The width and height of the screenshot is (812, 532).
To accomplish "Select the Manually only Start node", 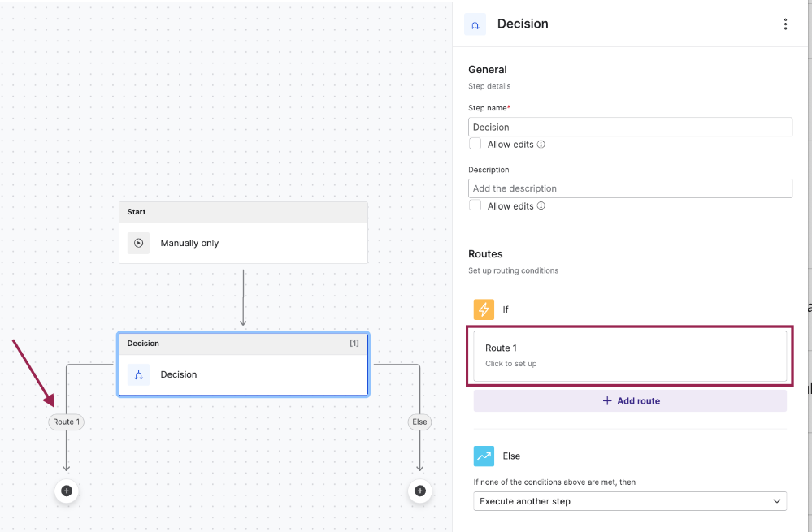I will [243, 243].
